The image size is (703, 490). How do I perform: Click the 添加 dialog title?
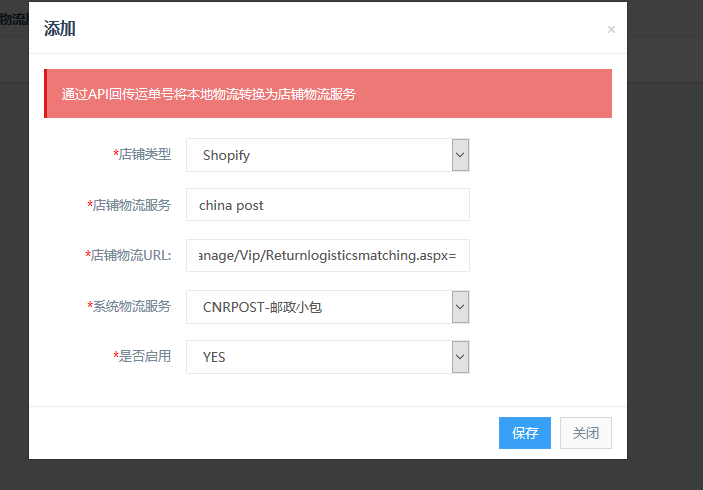[60, 29]
